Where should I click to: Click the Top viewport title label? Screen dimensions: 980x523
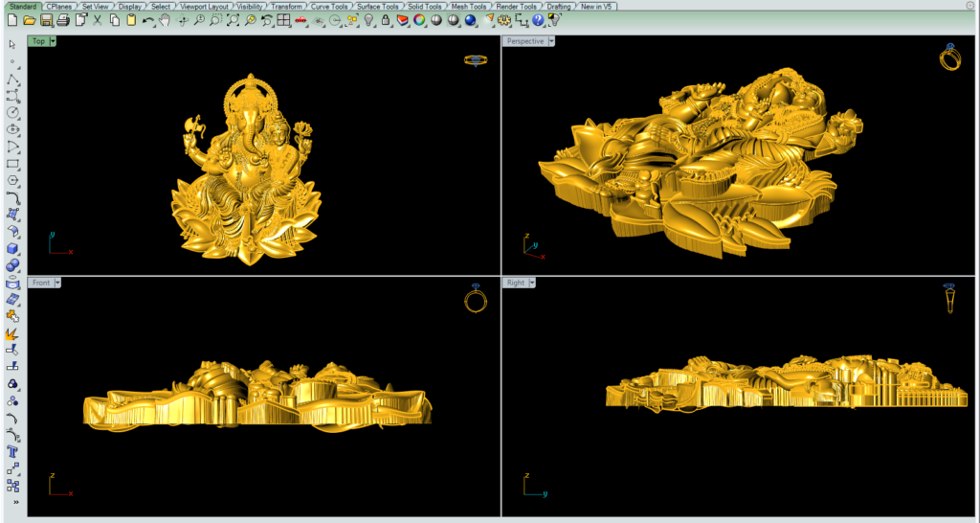(38, 41)
